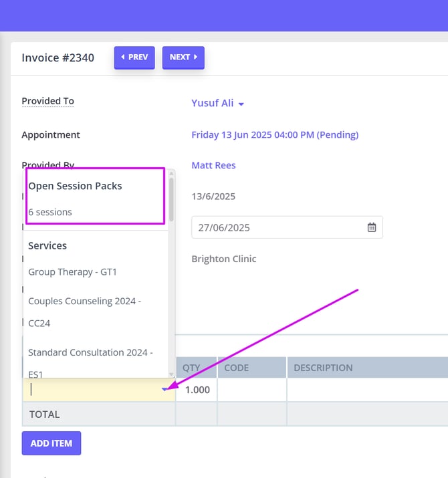The width and height of the screenshot is (448, 478).
Task: Click the QTY field showing 1.000
Action: 197,390
